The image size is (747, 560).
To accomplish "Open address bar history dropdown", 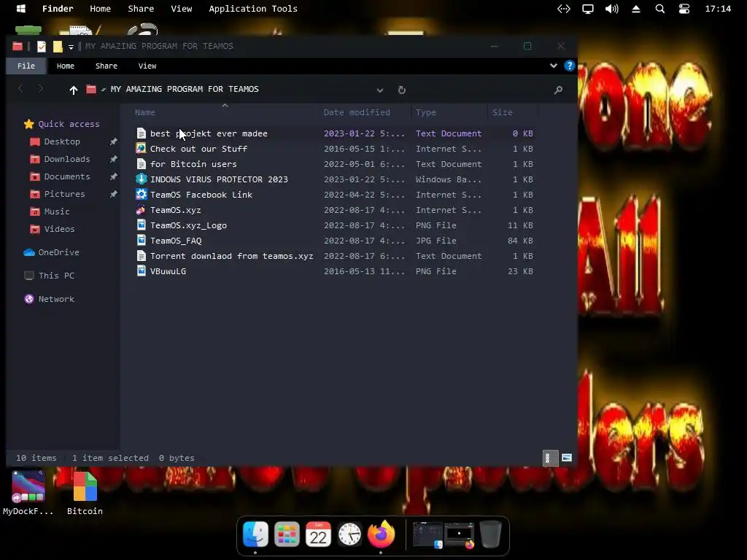I will coord(379,90).
